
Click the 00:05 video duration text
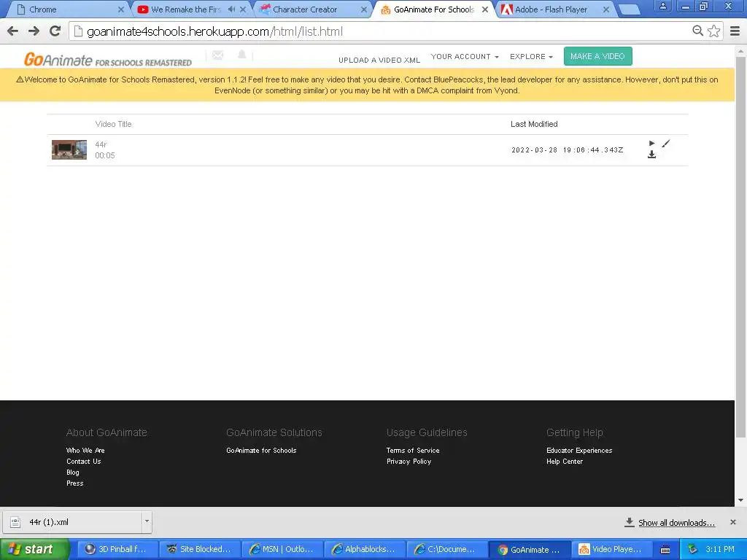[105, 155]
